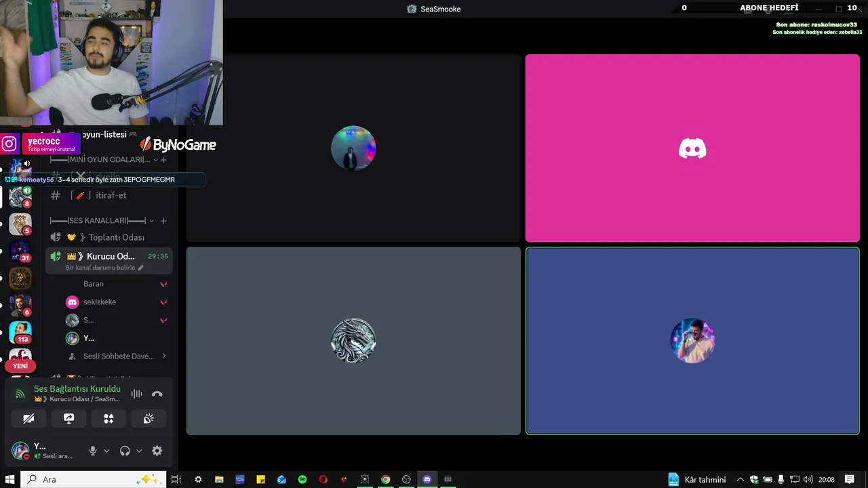
Task: Focus the dragon avatar participant tile
Action: click(353, 340)
